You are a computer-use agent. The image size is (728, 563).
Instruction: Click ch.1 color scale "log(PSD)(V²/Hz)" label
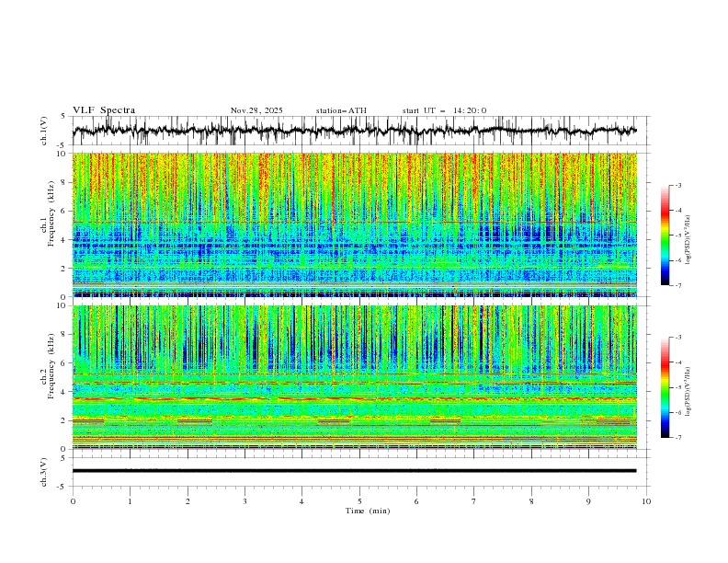pos(688,240)
